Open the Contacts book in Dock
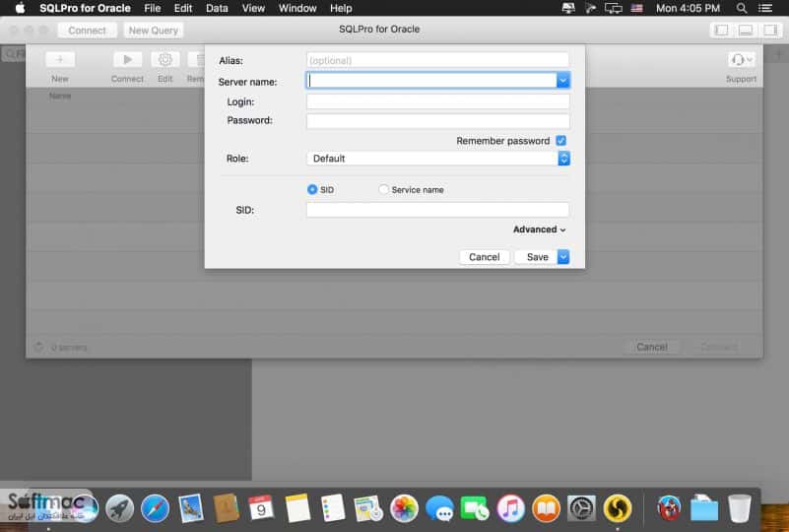Screen dimensions: 789x532 [226, 508]
